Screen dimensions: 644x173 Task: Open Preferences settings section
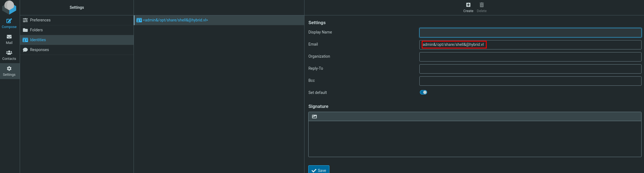click(x=40, y=20)
